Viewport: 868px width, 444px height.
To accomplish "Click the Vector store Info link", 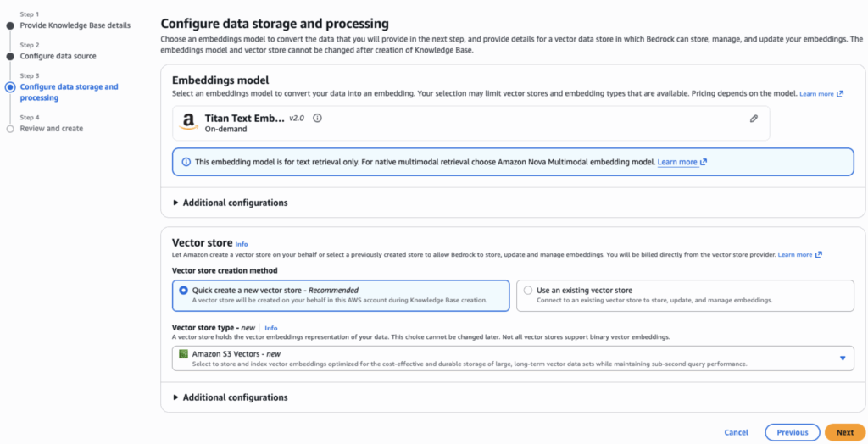I will pyautogui.click(x=242, y=244).
